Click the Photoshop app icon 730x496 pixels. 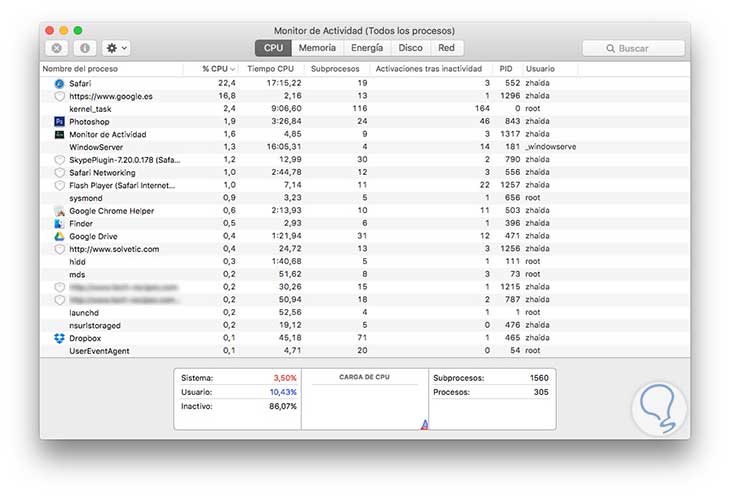click(x=60, y=122)
